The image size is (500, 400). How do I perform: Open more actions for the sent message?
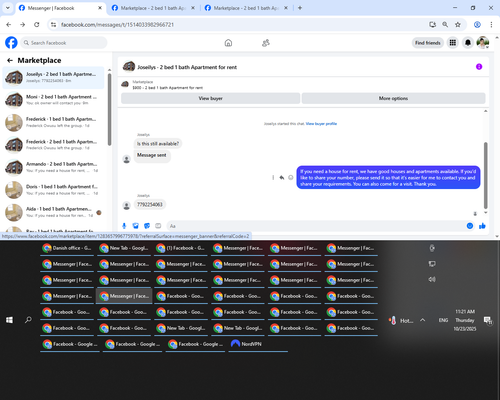(273, 177)
